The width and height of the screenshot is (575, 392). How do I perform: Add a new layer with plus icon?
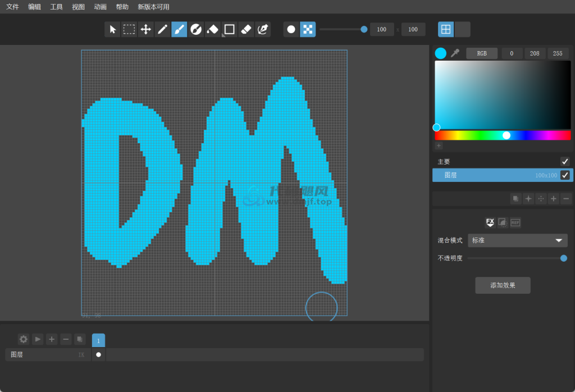[553, 199]
